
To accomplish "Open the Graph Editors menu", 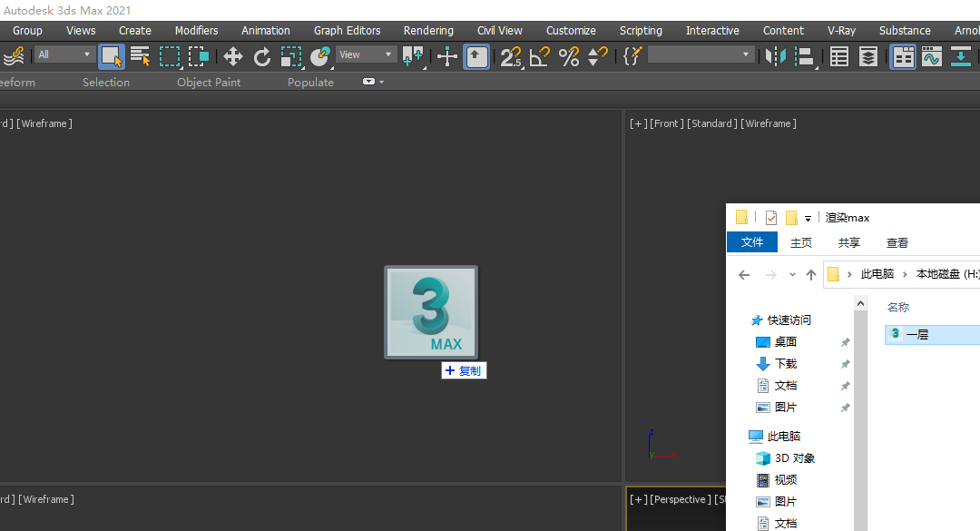I will [347, 31].
